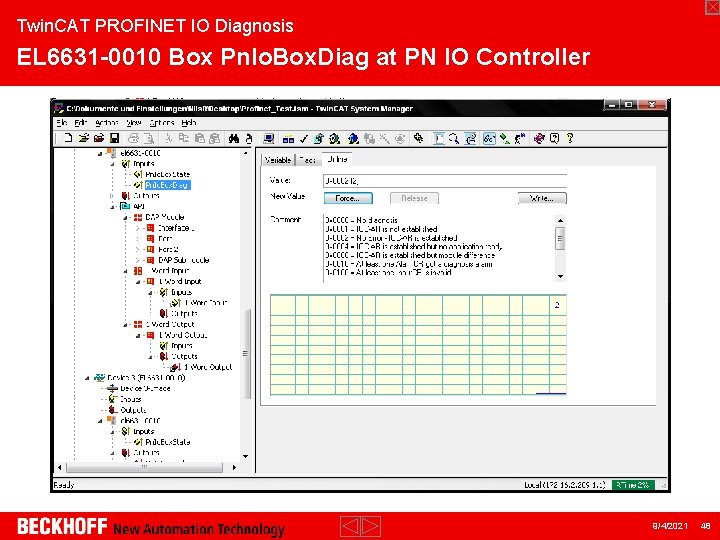Collapse Device 3 (EL6631-0010) node
This screenshot has width=720, height=540.
coord(87,378)
